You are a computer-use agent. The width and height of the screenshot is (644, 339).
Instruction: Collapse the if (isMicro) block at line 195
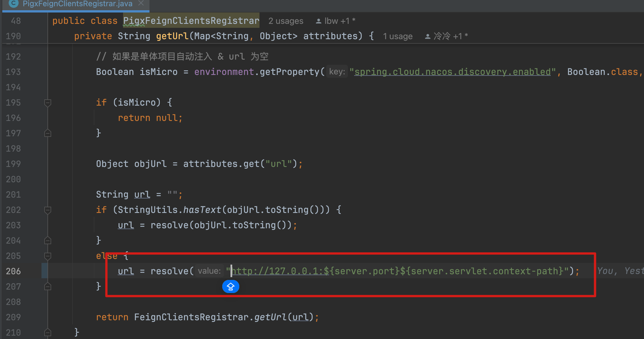pyautogui.click(x=48, y=102)
